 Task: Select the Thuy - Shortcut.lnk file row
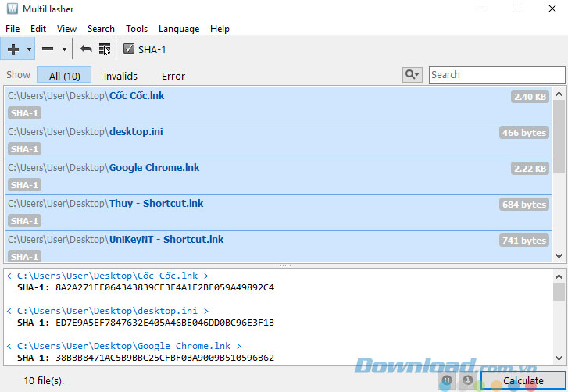pyautogui.click(x=278, y=212)
